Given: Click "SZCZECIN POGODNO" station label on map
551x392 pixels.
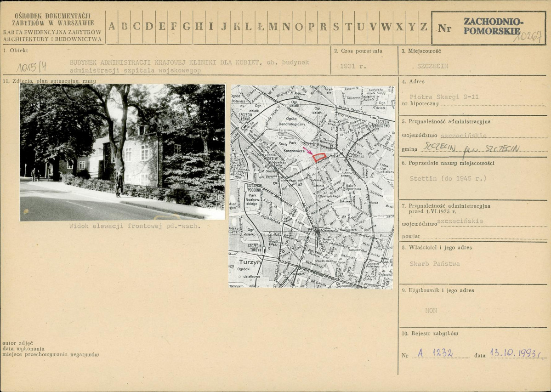Looking at the screenshot, I should (256, 187).
